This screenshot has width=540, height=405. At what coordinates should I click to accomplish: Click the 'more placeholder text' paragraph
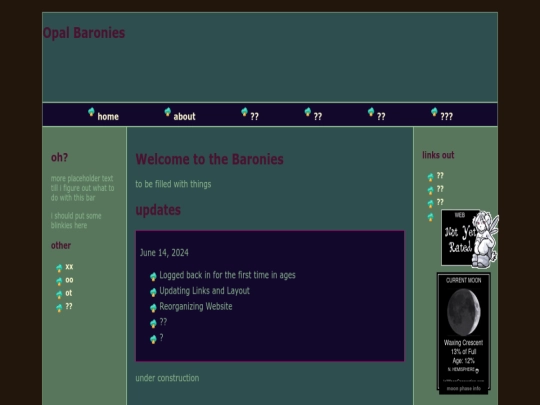coord(83,188)
